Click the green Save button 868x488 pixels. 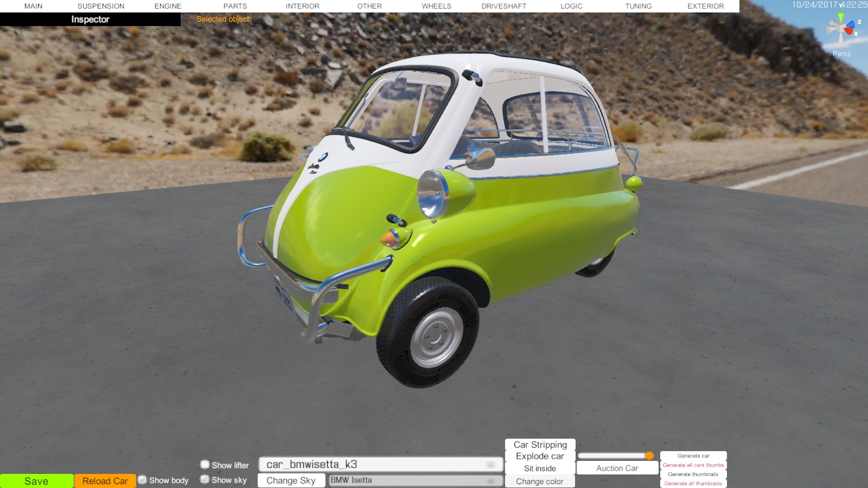click(x=36, y=481)
